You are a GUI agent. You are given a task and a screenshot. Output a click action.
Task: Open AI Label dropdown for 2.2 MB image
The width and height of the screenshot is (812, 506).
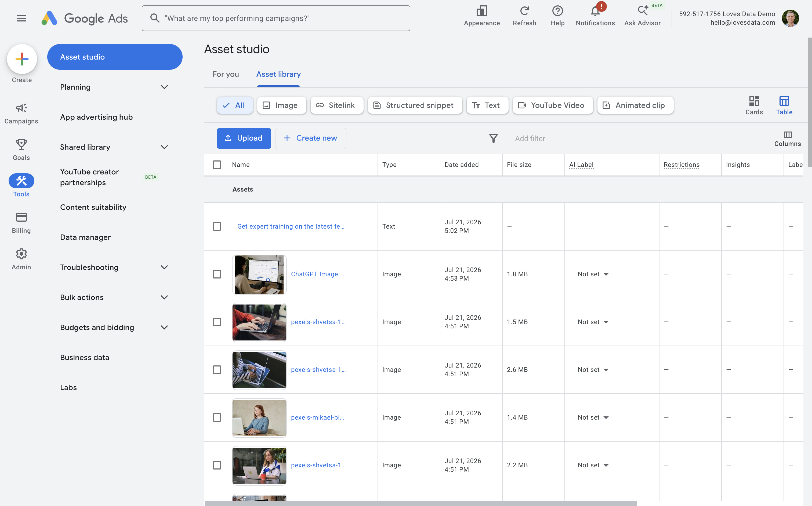coord(593,465)
